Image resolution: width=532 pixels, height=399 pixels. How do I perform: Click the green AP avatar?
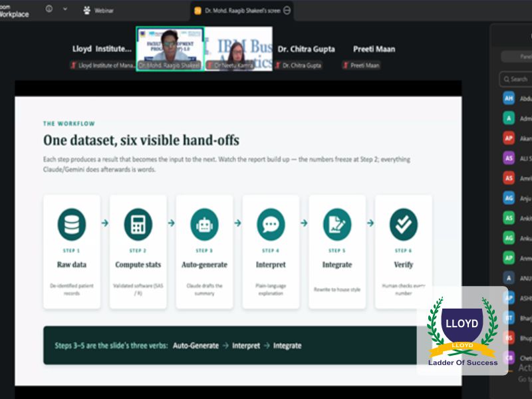509,258
